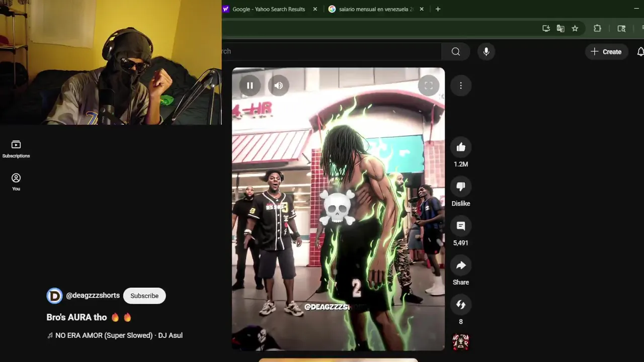This screenshot has height=362, width=644.
Task: Click the webcam overlay feed
Action: [x=111, y=62]
